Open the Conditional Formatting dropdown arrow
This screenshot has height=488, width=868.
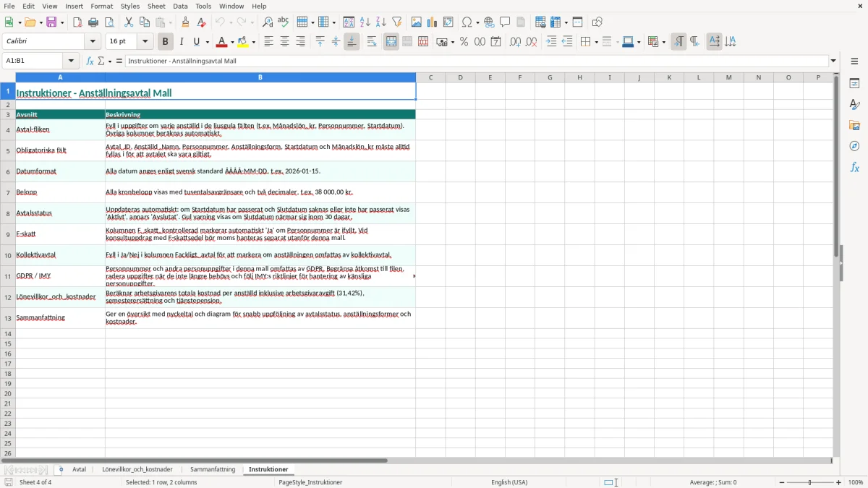click(x=663, y=42)
